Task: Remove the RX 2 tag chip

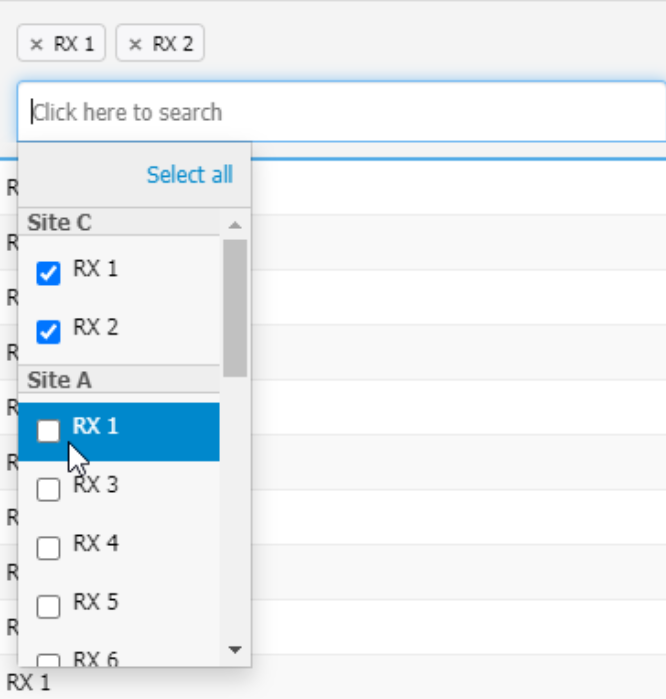Action: [136, 44]
